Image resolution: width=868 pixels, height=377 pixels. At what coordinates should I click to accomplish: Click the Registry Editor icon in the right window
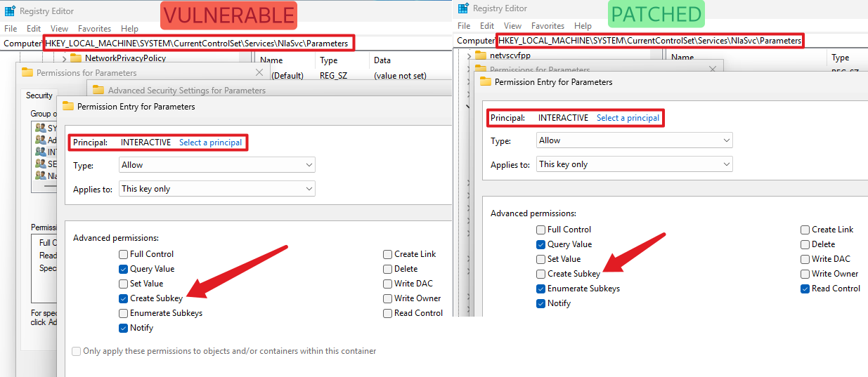pos(463,8)
